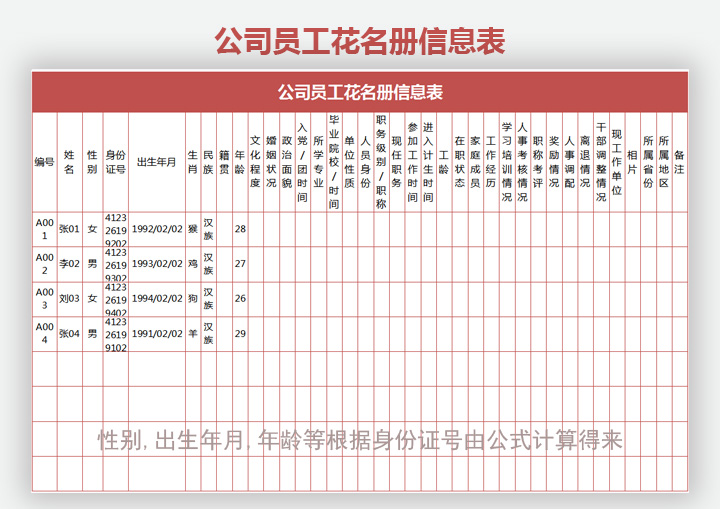The height and width of the screenshot is (509, 720).
Task: Click the name cell 李02
Action: click(x=69, y=264)
